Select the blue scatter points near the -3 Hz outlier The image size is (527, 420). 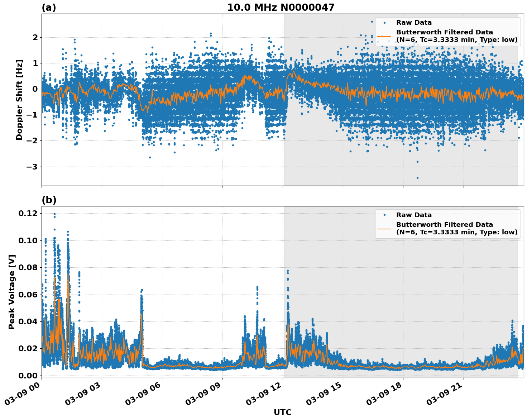[417, 177]
